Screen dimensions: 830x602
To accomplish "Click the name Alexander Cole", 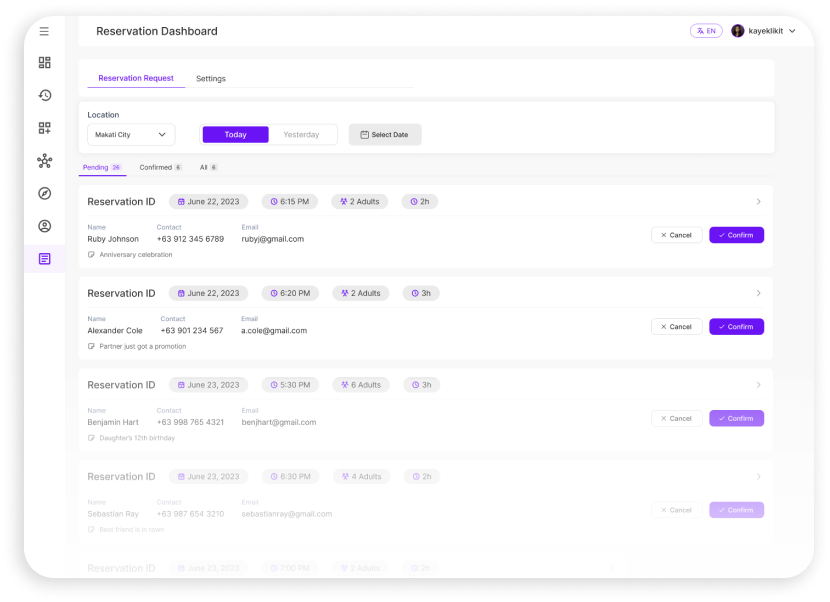I will pyautogui.click(x=115, y=330).
